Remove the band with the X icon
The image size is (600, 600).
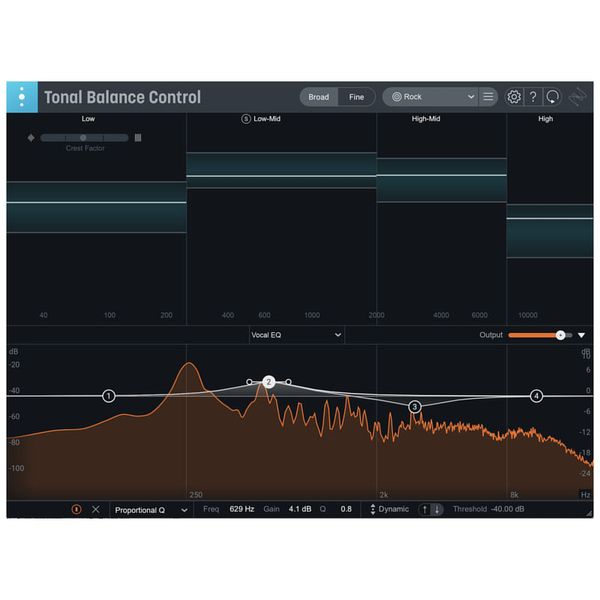96,509
